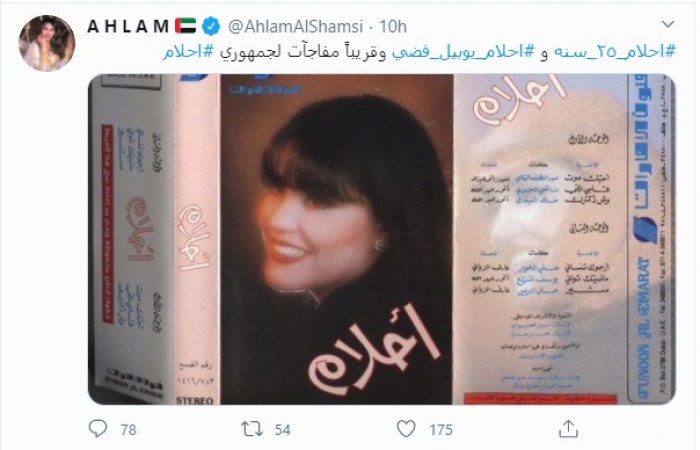
Task: Open the AHLAM display name link
Action: click(128, 27)
